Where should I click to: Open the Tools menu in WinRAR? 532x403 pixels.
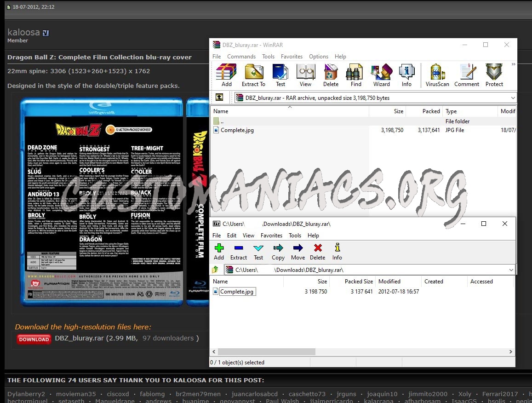[268, 57]
